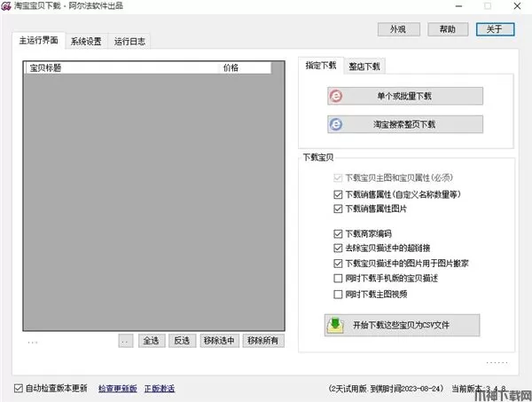Open the 正版激活 link
The width and height of the screenshot is (532, 402).
click(160, 389)
